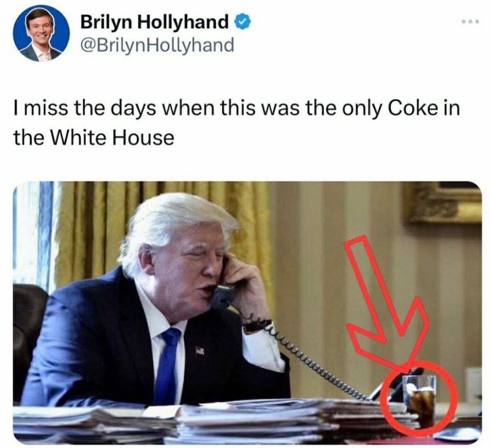Screen dimensions: 491x448
Task: Visit the @BrilynHollyhand handle
Action: [x=157, y=45]
